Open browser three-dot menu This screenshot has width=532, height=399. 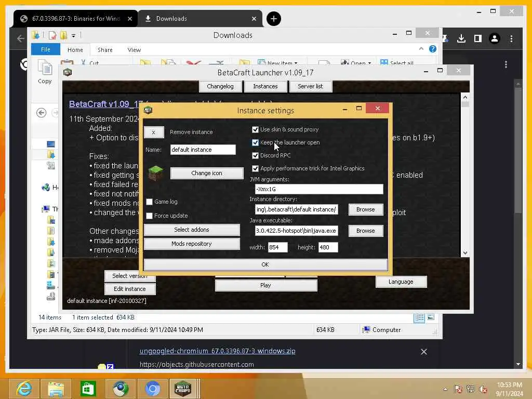point(512,39)
